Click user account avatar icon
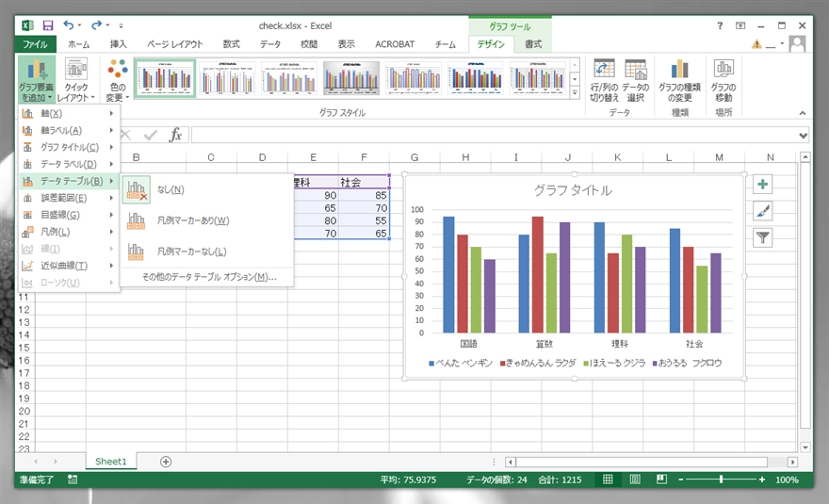 coord(797,44)
